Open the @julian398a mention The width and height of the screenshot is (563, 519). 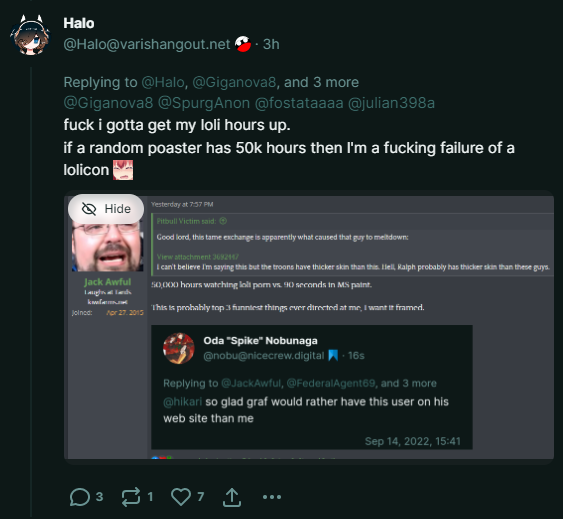tap(391, 103)
